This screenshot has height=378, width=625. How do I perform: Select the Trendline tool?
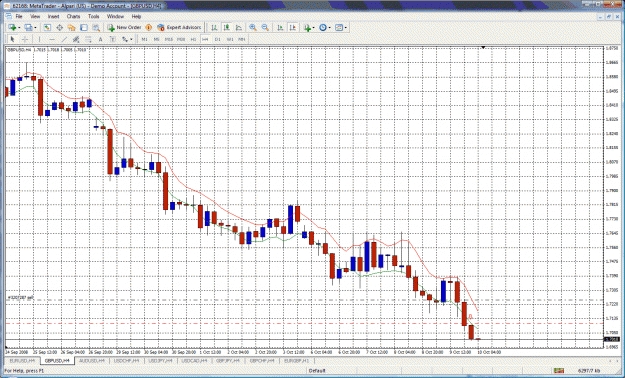click(64, 39)
